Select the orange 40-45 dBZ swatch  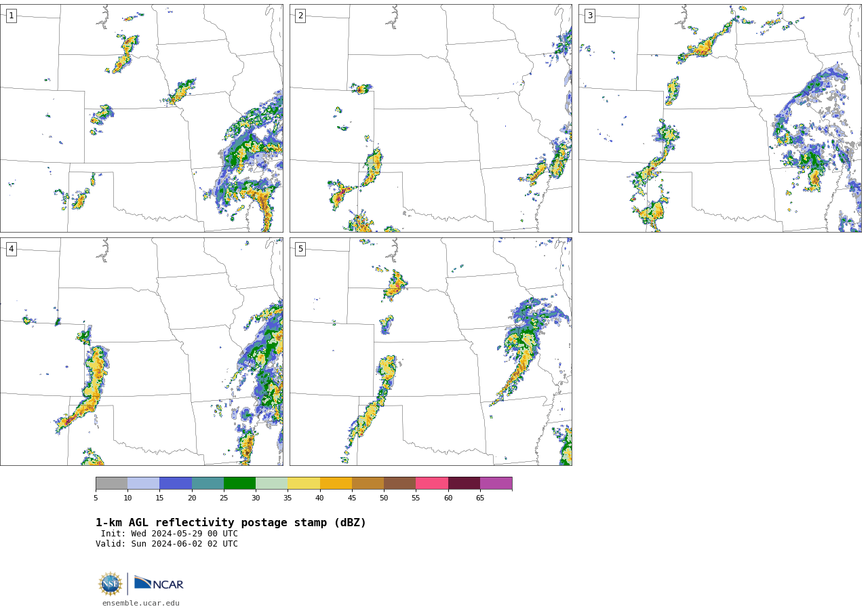(336, 484)
